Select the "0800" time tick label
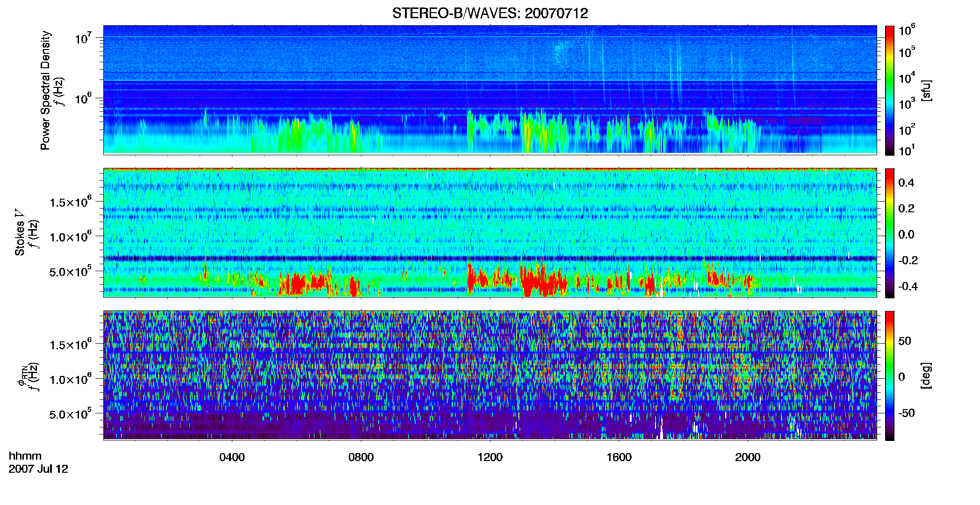The width and height of the screenshot is (980, 505). (x=361, y=457)
